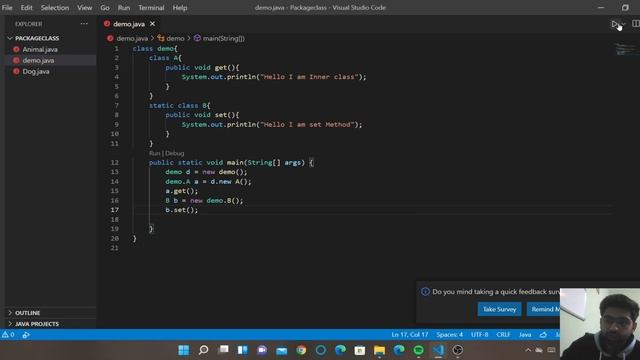Click Ln 17, Col 17 in status bar
Viewport: 640px width, 360px height.
pos(409,335)
